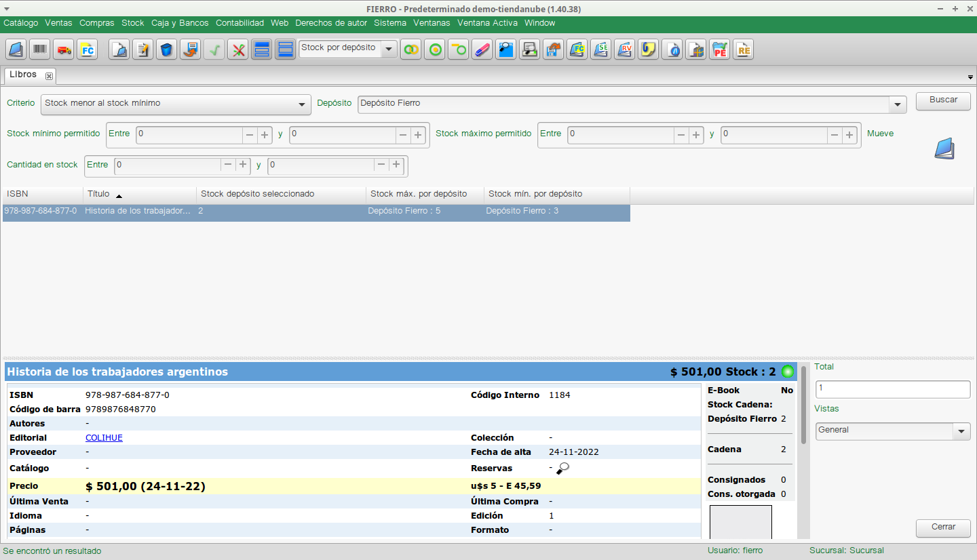Click the detail panel vertical scrollbar
Image resolution: width=977 pixels, height=560 pixels.
point(803,405)
